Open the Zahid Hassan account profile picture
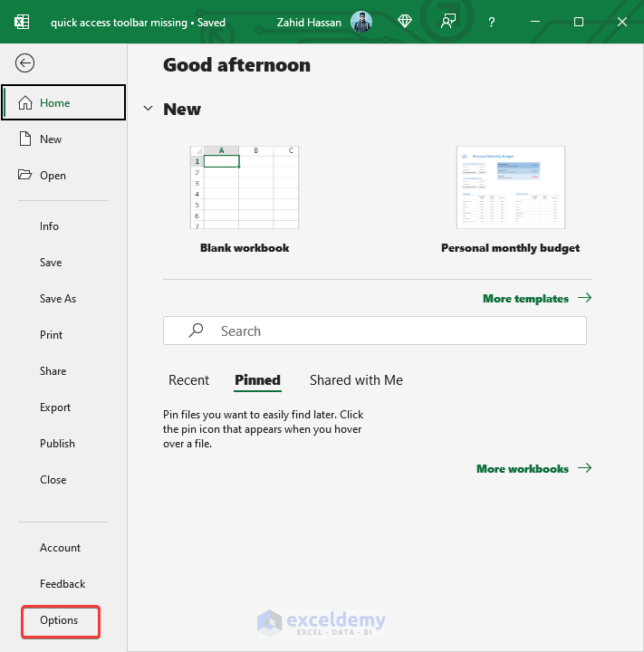 [x=361, y=22]
